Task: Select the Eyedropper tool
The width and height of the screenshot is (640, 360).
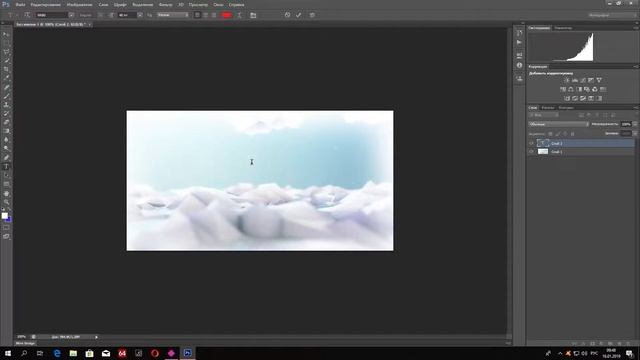Action: click(6, 78)
